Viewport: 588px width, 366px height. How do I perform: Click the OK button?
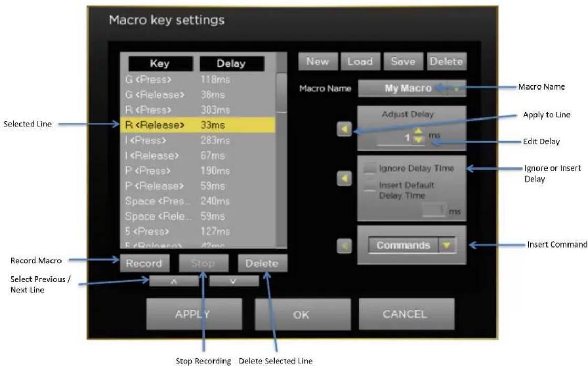[x=302, y=314]
